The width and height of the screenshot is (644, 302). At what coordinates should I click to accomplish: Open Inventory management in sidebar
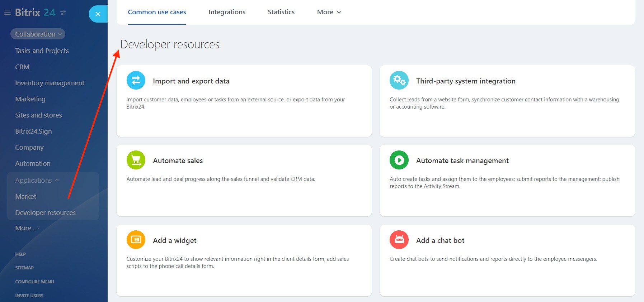tap(50, 83)
